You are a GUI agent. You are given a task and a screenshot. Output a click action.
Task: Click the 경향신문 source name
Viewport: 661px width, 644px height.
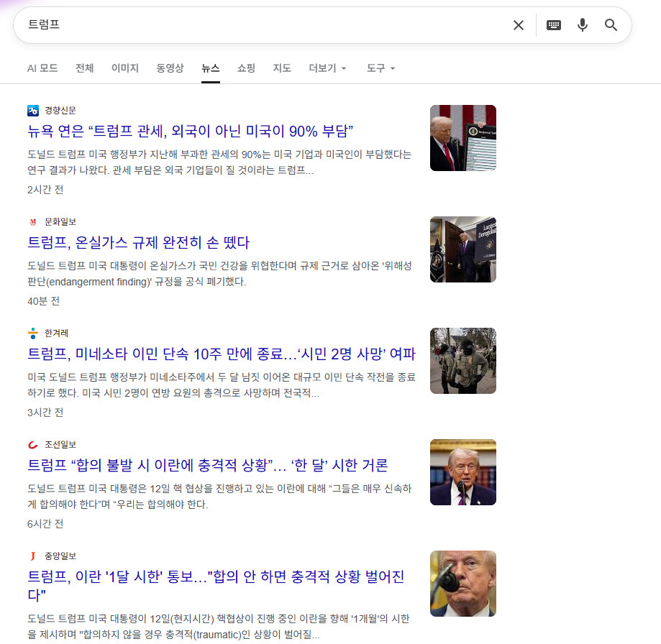click(x=60, y=111)
